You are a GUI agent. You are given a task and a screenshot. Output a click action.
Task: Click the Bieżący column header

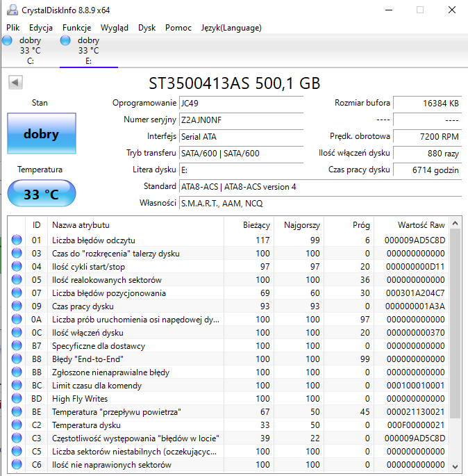click(x=249, y=225)
